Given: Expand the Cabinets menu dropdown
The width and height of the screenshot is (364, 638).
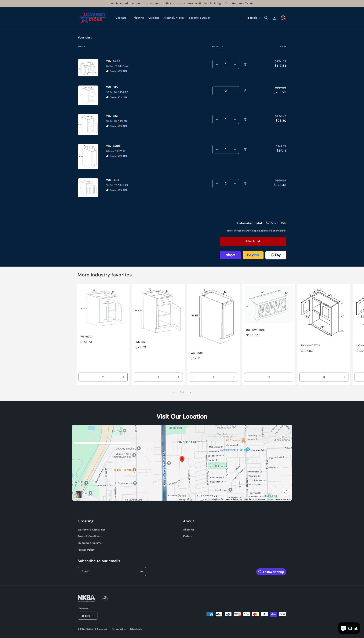Looking at the screenshot, I should coord(122,18).
